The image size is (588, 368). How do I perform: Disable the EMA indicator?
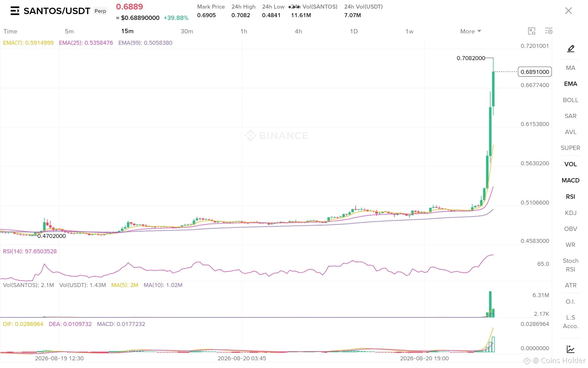point(571,84)
